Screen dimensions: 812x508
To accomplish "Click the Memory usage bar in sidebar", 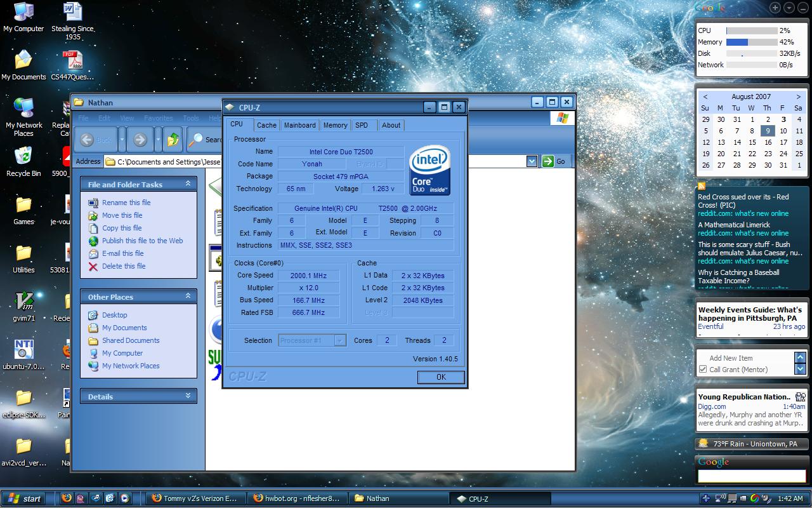I will pyautogui.click(x=752, y=42).
